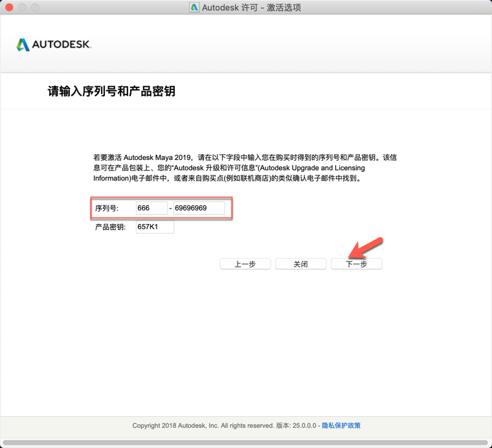Screen dimensions: 492x448
Task: Click the first serial number field containing 666
Action: pyautogui.click(x=151, y=208)
